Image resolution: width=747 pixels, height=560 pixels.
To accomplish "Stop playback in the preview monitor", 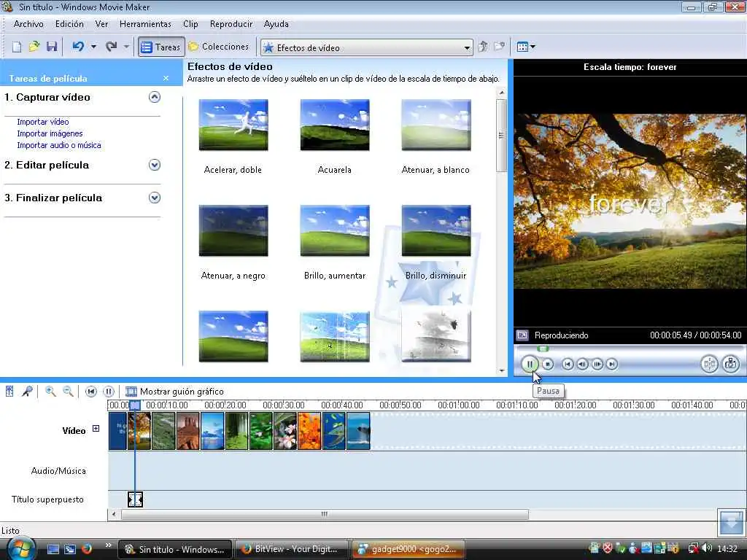I will pos(548,365).
